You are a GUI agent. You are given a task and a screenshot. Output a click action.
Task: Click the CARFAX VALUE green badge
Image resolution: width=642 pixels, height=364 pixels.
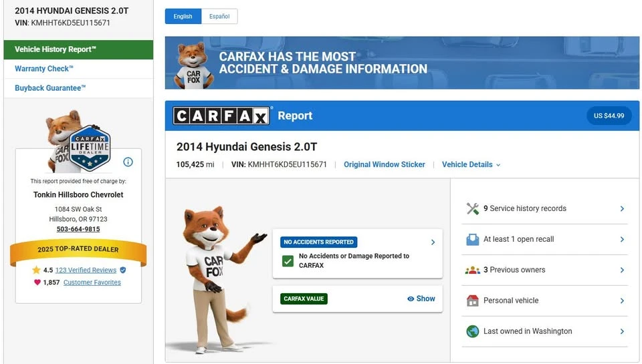[x=304, y=299]
